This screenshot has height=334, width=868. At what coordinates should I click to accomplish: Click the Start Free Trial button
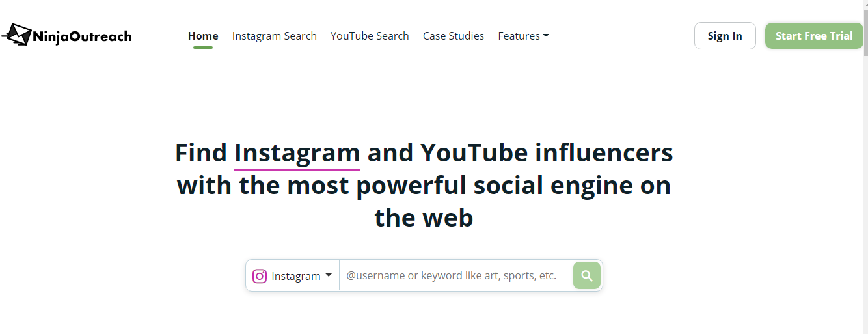click(x=814, y=36)
